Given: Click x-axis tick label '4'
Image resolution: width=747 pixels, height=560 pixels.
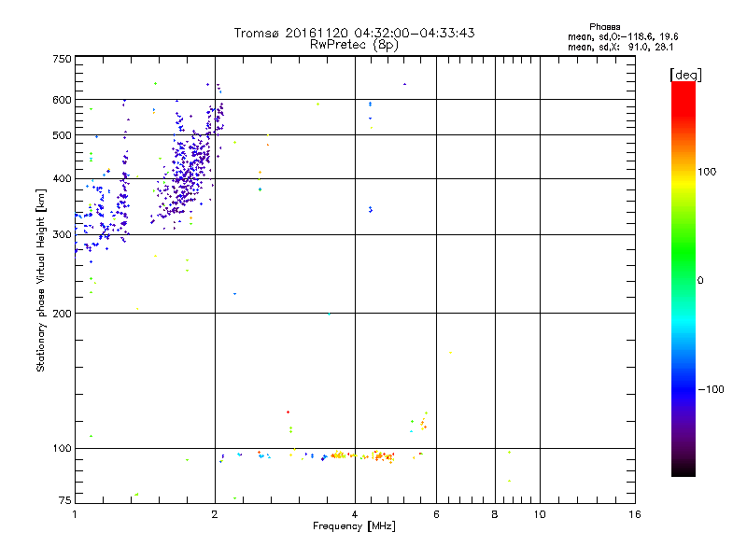Looking at the screenshot, I should (x=355, y=514).
